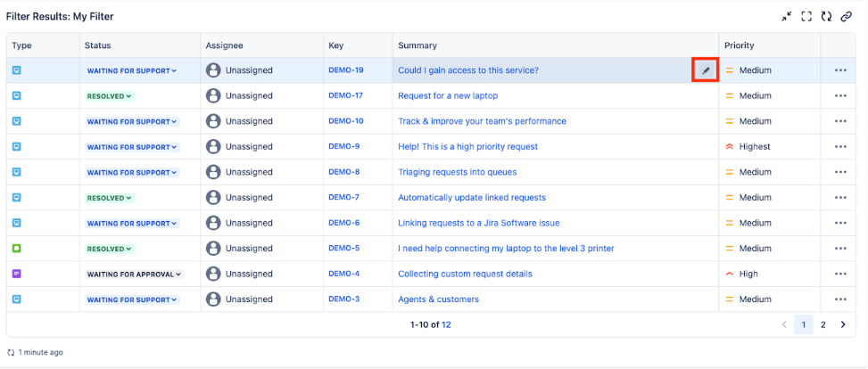Open Waiting for Approval dropdown for DEMO-4
The width and height of the screenshot is (868, 369).
coord(135,275)
